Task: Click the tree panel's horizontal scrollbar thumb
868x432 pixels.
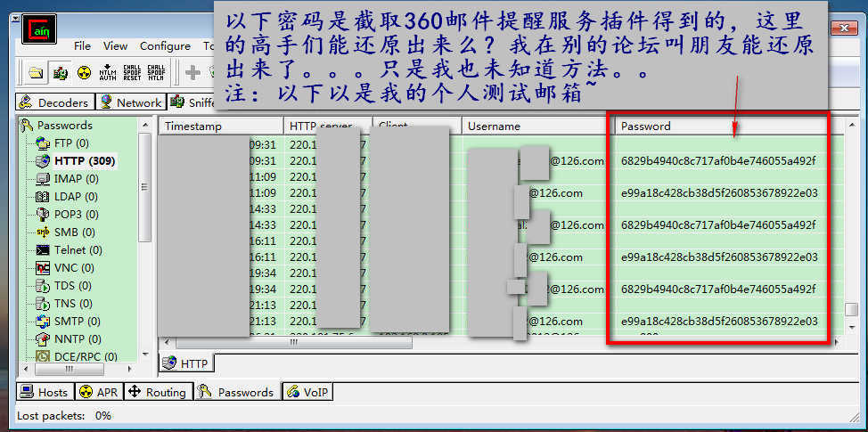Action: [x=70, y=369]
